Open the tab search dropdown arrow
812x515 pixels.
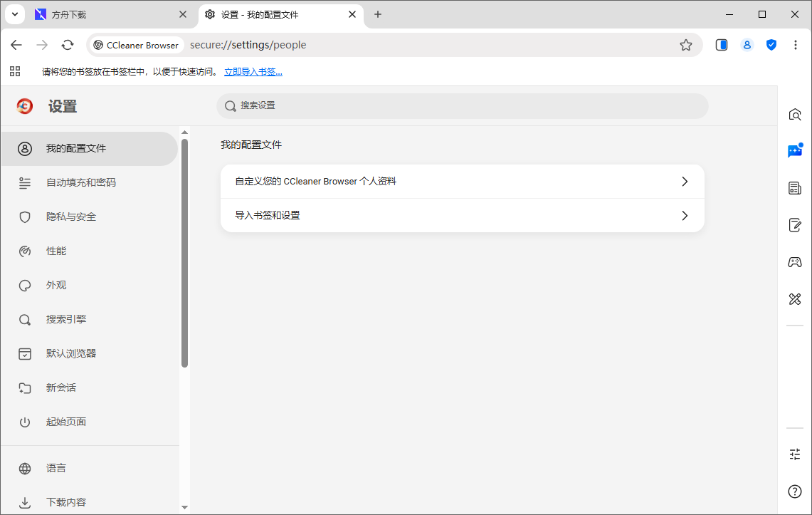pos(15,14)
